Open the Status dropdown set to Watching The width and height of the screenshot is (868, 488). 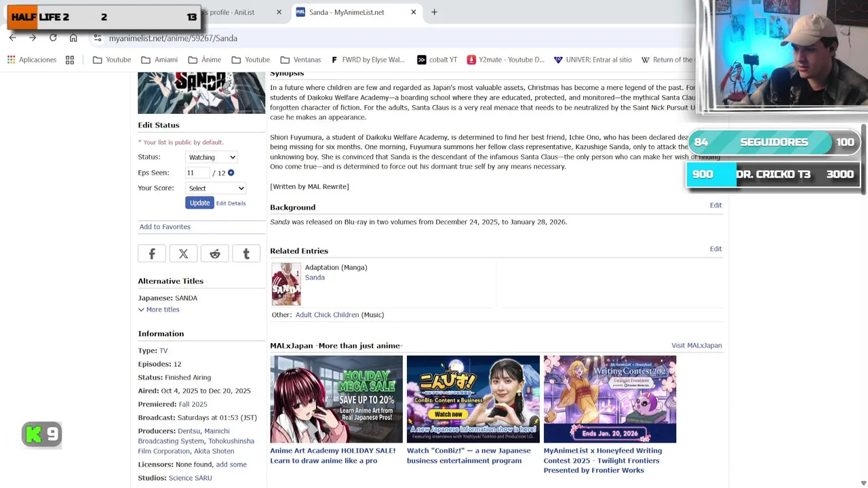212,157
